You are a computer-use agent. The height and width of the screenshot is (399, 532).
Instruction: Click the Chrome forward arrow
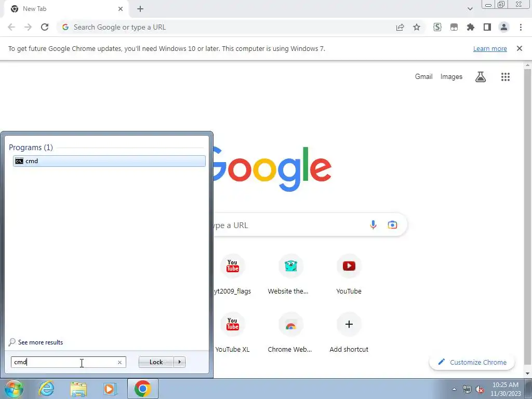point(28,27)
